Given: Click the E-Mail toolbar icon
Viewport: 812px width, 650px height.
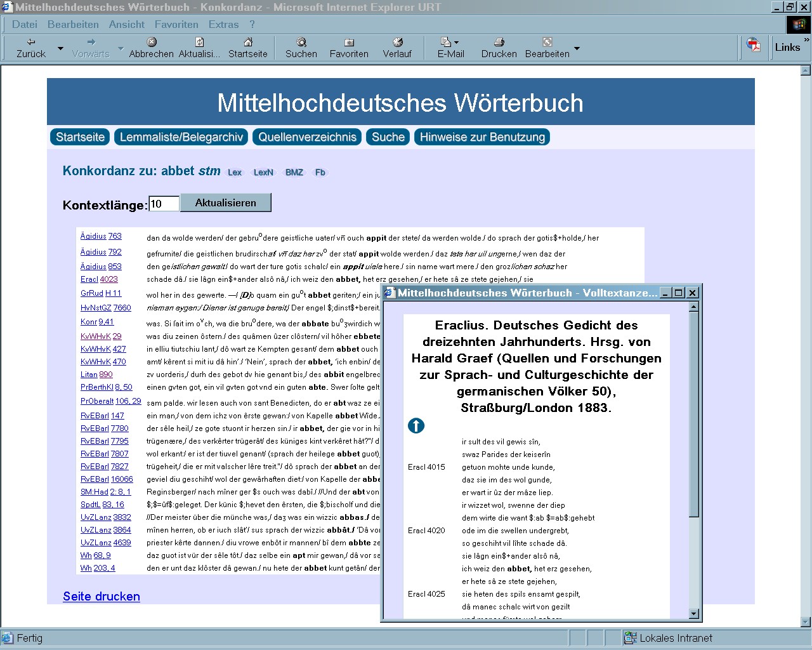Looking at the screenshot, I should [x=446, y=42].
